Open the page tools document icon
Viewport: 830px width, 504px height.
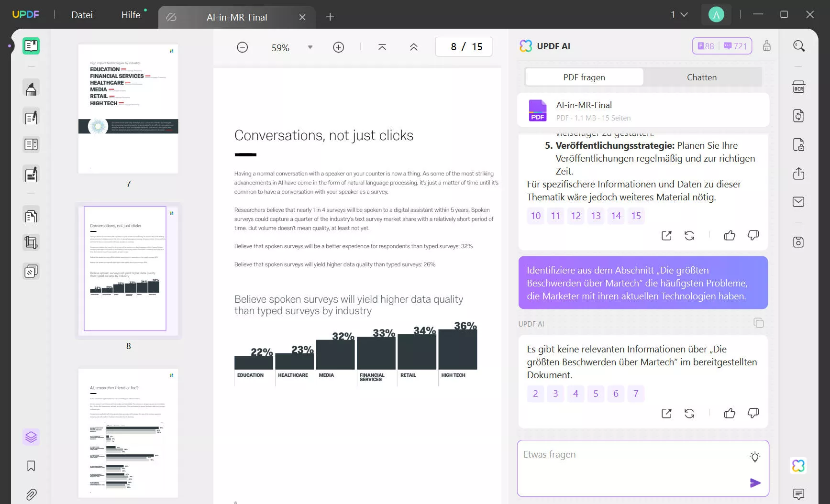click(31, 216)
